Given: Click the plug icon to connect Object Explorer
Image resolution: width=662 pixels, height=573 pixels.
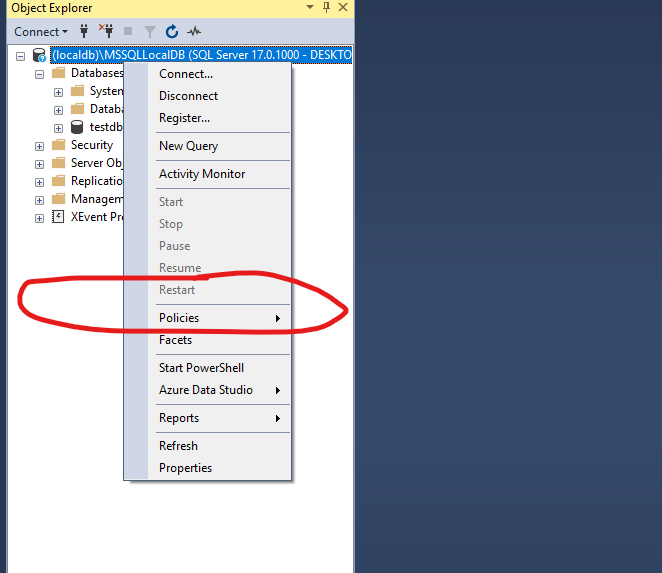Looking at the screenshot, I should tap(84, 31).
